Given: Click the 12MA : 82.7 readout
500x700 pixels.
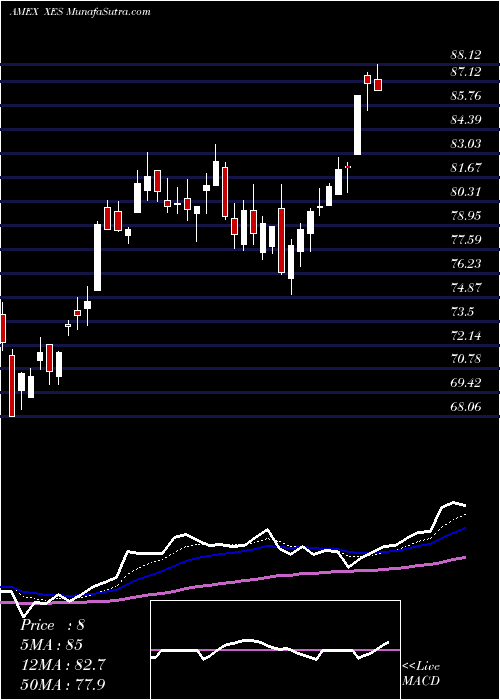Looking at the screenshot, I should coord(63,665).
